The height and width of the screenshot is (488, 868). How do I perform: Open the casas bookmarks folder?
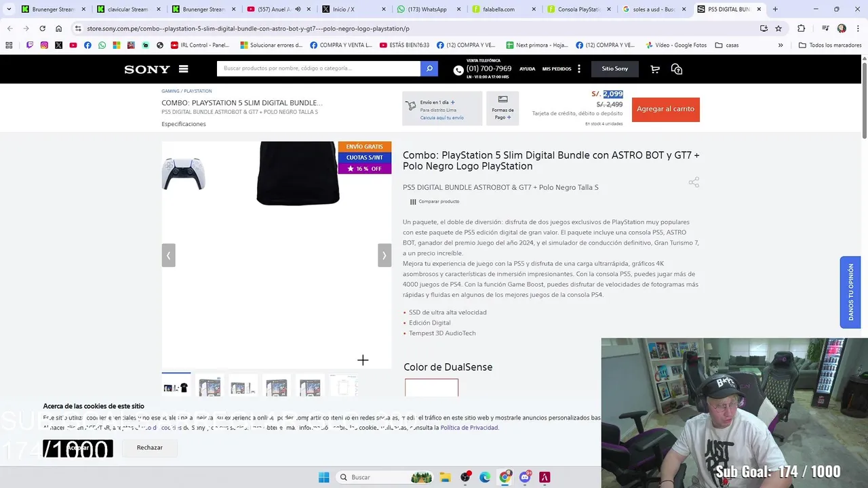pyautogui.click(x=726, y=45)
